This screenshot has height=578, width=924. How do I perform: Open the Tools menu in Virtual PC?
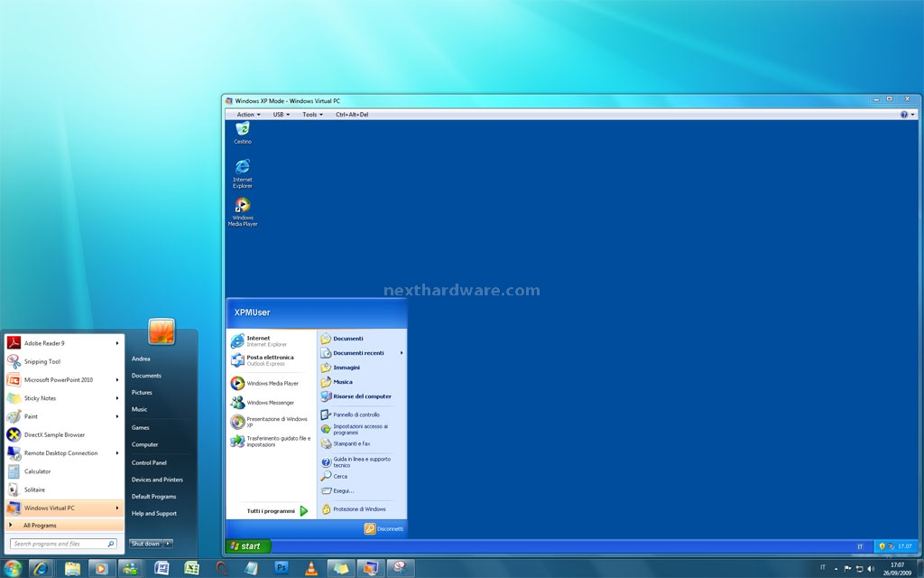tap(312, 115)
